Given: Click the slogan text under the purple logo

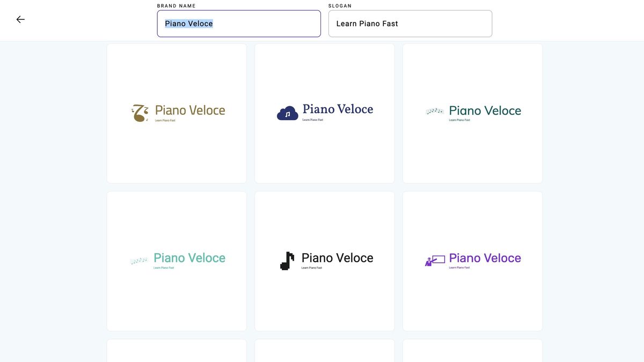Looking at the screenshot, I should pyautogui.click(x=459, y=268).
